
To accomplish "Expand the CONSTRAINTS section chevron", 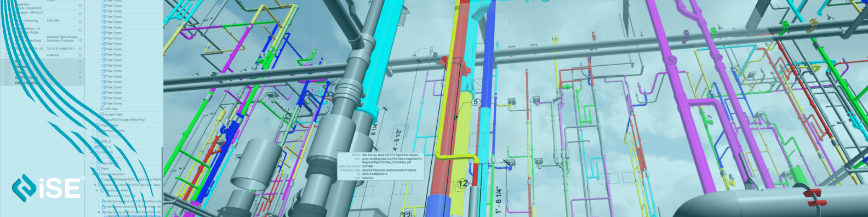I will [x=80, y=83].
